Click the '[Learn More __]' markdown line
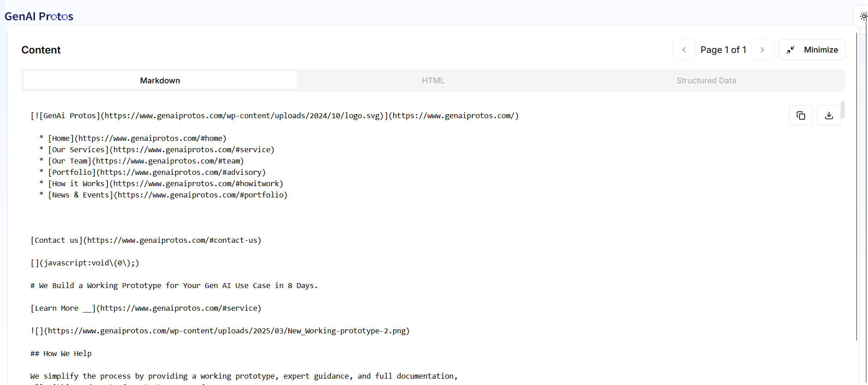Image resolution: width=868 pixels, height=385 pixels. (146, 308)
